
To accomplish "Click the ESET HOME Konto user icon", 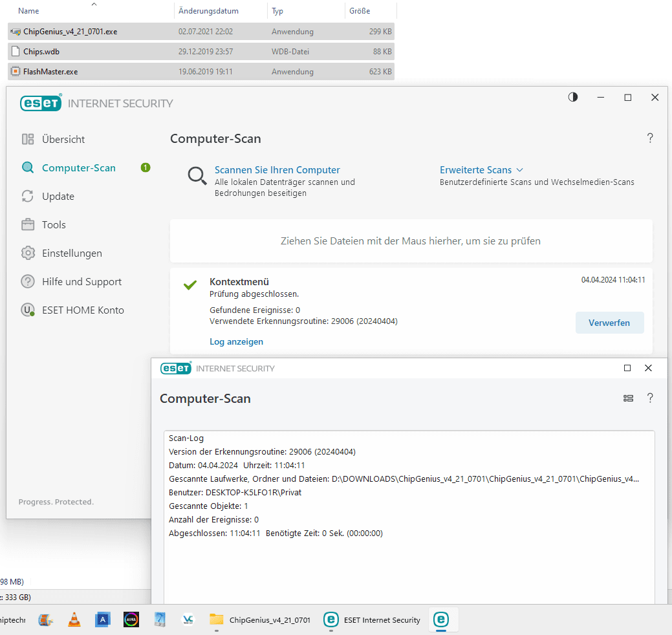I will (28, 310).
